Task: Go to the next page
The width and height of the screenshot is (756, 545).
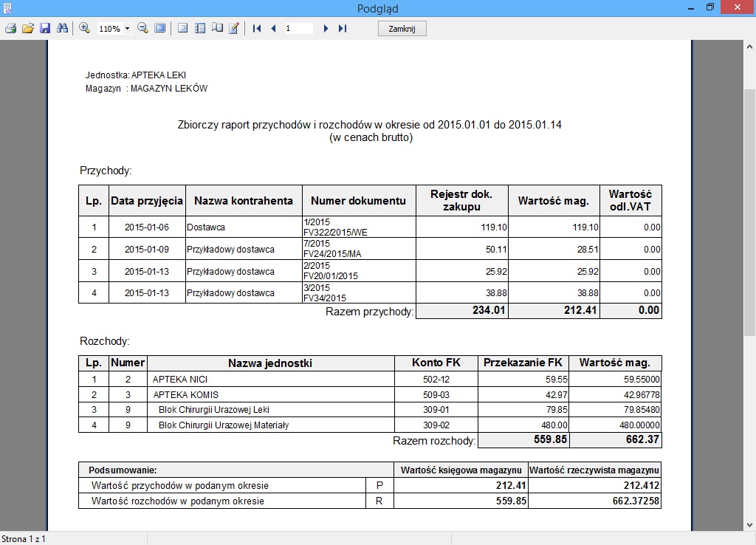Action: pyautogui.click(x=326, y=29)
